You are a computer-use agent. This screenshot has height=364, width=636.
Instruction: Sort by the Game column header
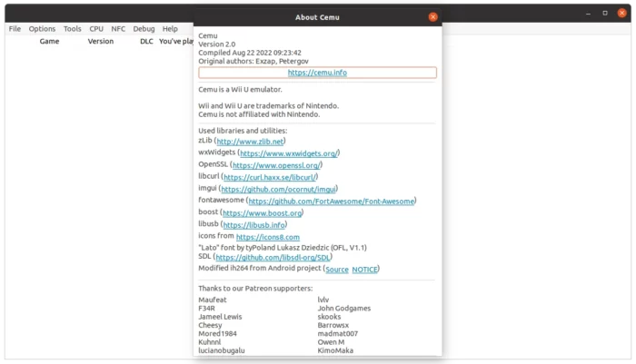(x=49, y=42)
